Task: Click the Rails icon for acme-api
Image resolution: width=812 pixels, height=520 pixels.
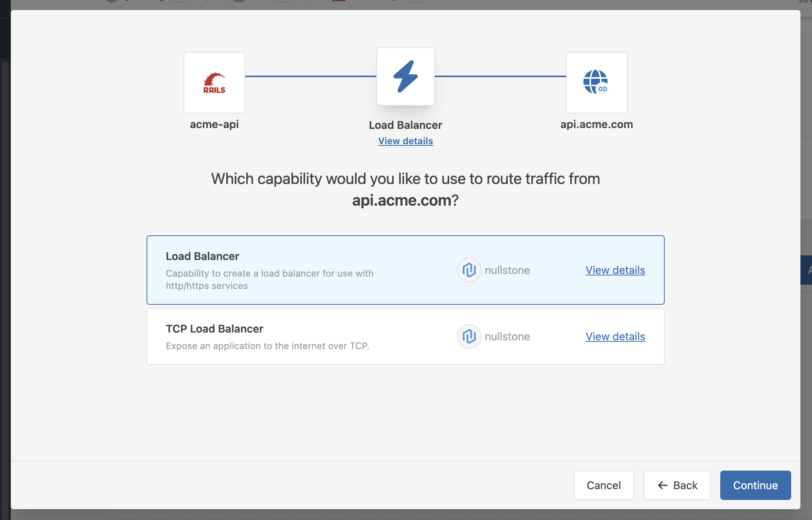Action: click(x=214, y=82)
